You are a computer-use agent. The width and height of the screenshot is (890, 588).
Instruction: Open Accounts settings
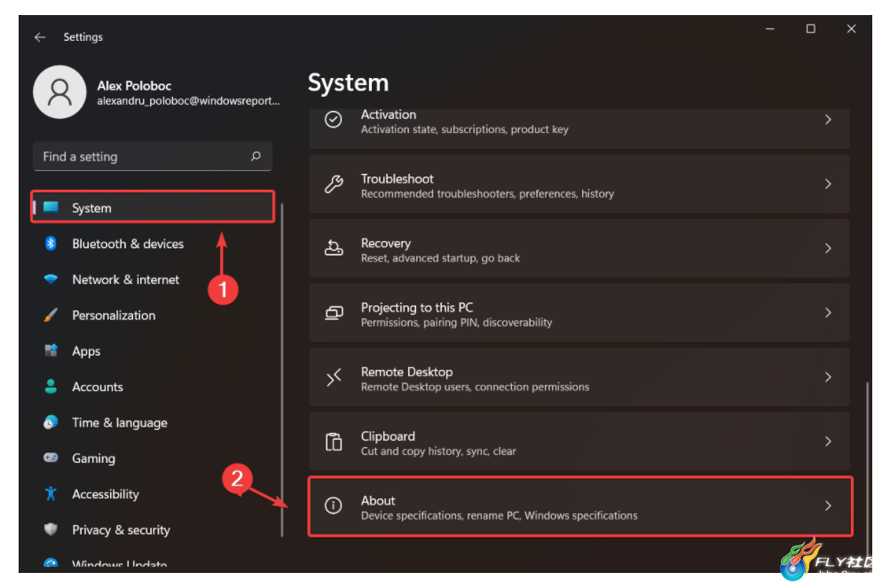pyautogui.click(x=153, y=387)
